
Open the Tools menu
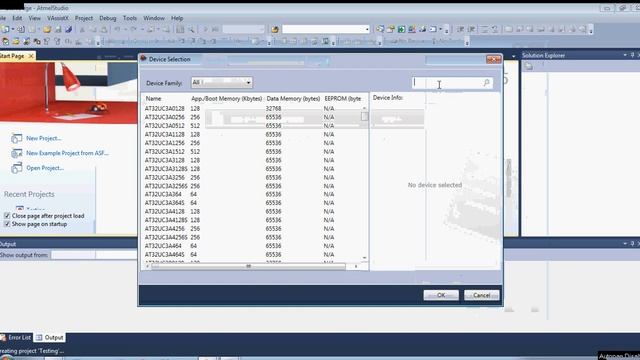[x=130, y=18]
